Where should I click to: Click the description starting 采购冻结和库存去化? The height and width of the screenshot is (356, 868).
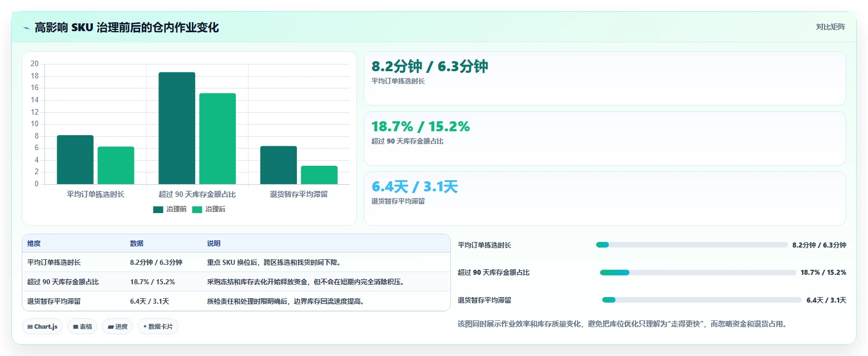point(305,282)
